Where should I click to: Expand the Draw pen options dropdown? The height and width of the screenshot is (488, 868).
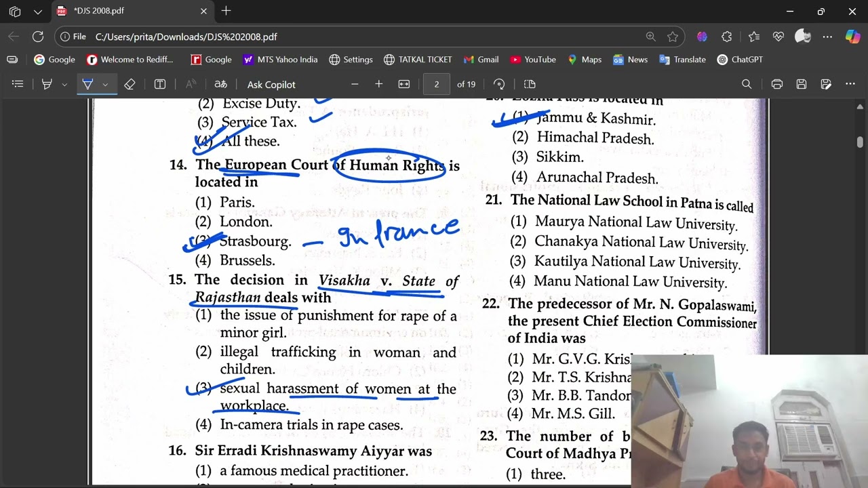(x=105, y=84)
